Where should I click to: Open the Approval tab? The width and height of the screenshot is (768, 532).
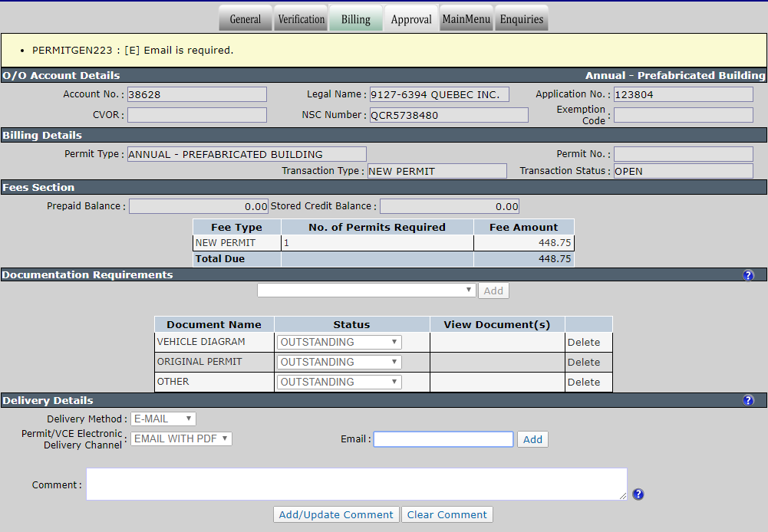point(411,19)
